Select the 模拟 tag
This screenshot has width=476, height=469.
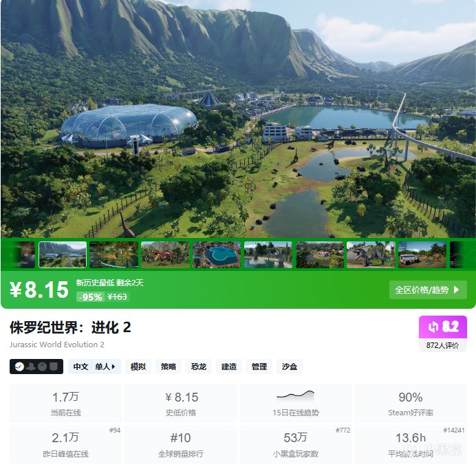pos(138,367)
